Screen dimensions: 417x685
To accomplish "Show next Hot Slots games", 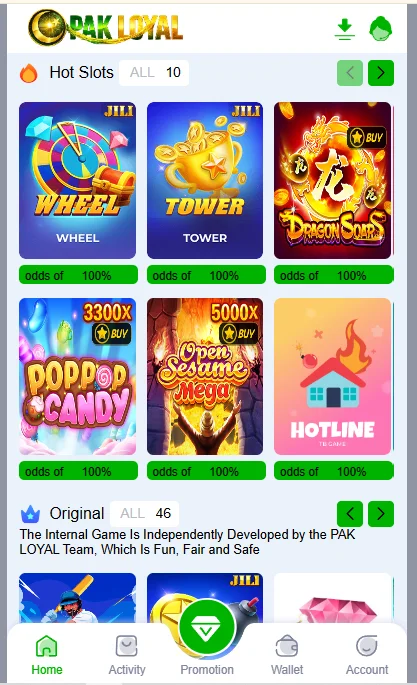I will tap(381, 73).
